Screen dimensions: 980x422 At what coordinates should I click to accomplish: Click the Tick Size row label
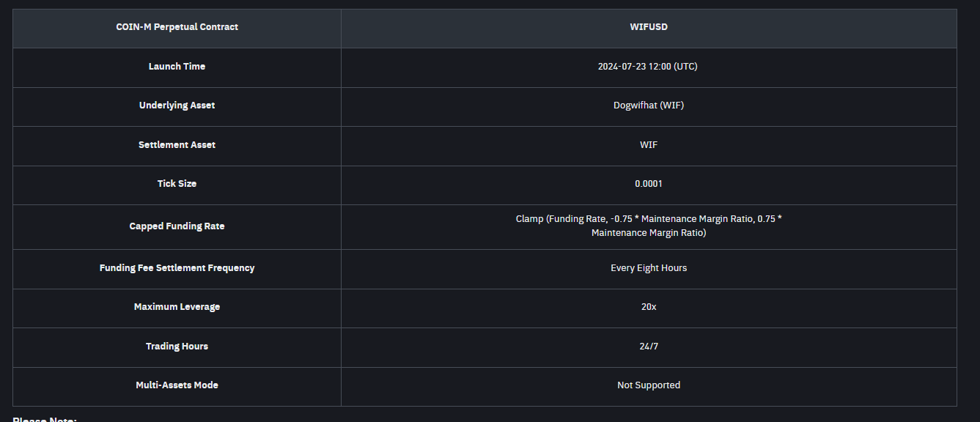[177, 184]
